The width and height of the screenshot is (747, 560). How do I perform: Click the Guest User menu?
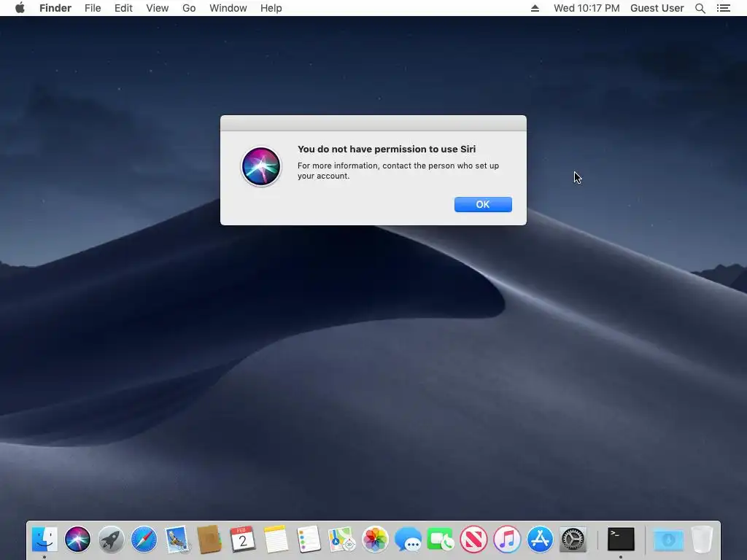tap(657, 8)
